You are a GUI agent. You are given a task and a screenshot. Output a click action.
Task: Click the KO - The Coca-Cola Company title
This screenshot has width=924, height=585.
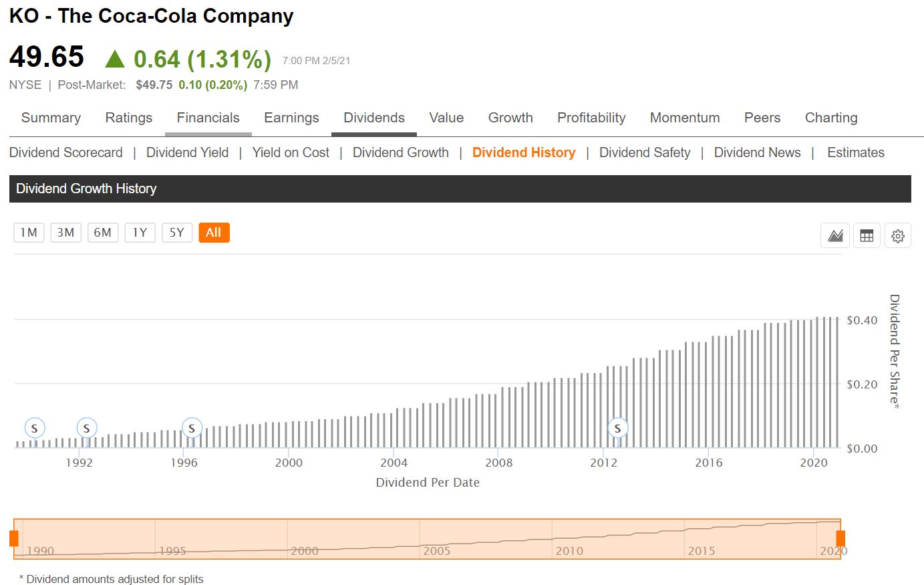coord(152,16)
